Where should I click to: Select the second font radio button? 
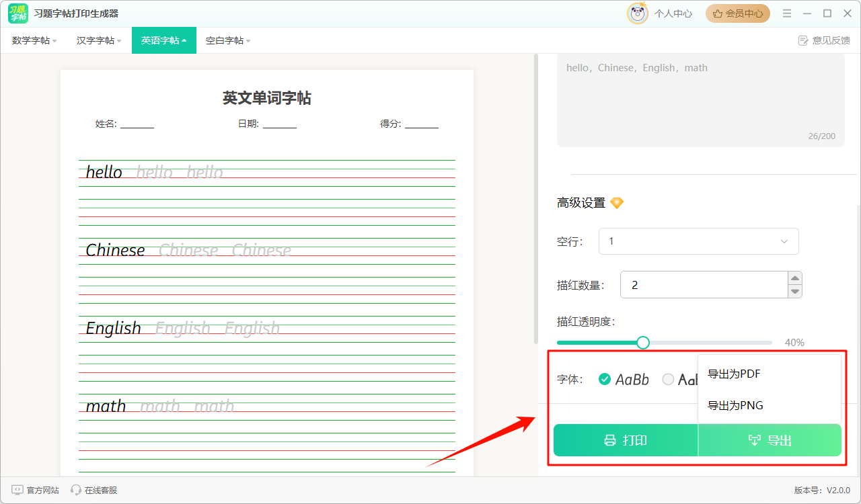click(x=668, y=379)
